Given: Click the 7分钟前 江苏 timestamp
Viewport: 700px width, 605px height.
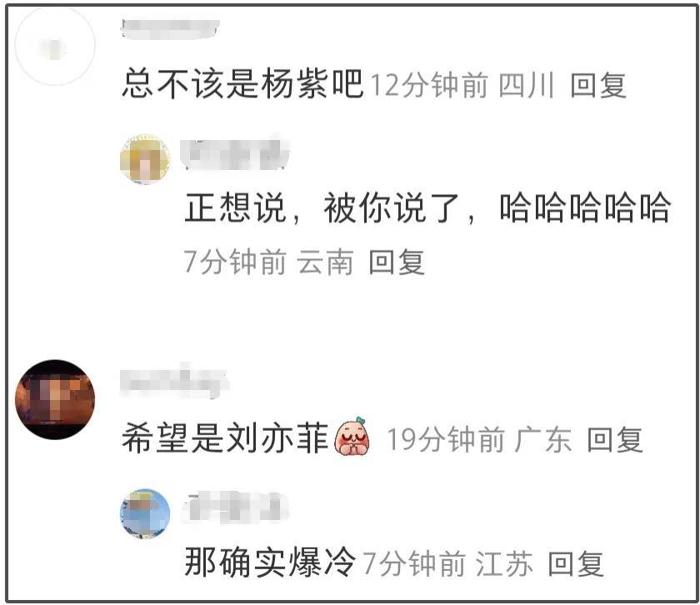Looking at the screenshot, I should (x=447, y=564).
